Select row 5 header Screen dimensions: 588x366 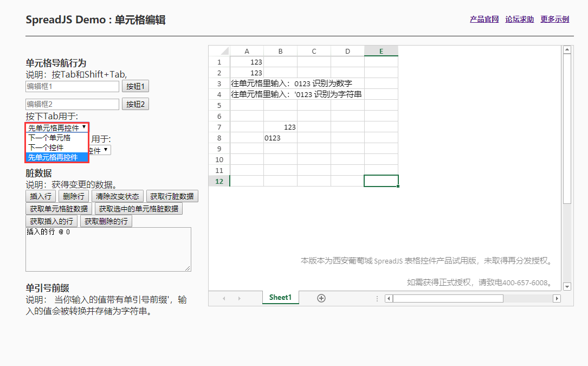click(219, 105)
